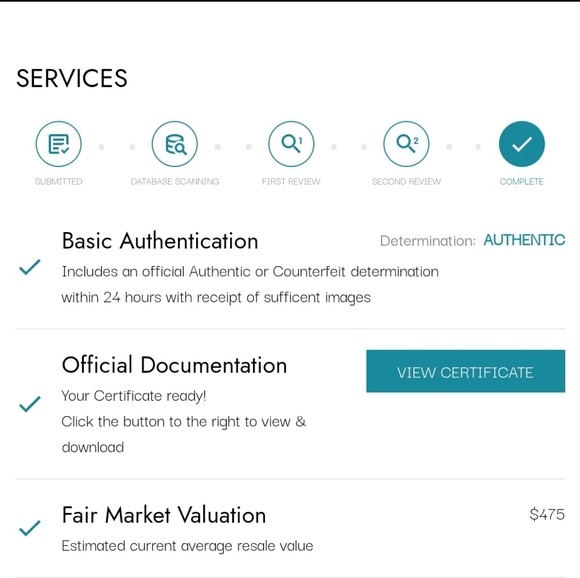Click the Fair Market Valuation heading
Image resolution: width=580 pixels, height=578 pixels.
[x=164, y=515]
